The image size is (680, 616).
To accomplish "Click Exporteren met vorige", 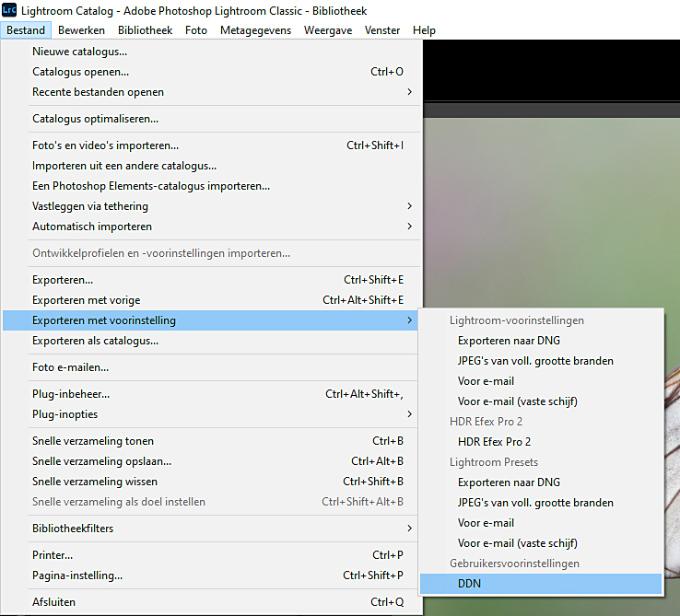I will click(x=86, y=300).
